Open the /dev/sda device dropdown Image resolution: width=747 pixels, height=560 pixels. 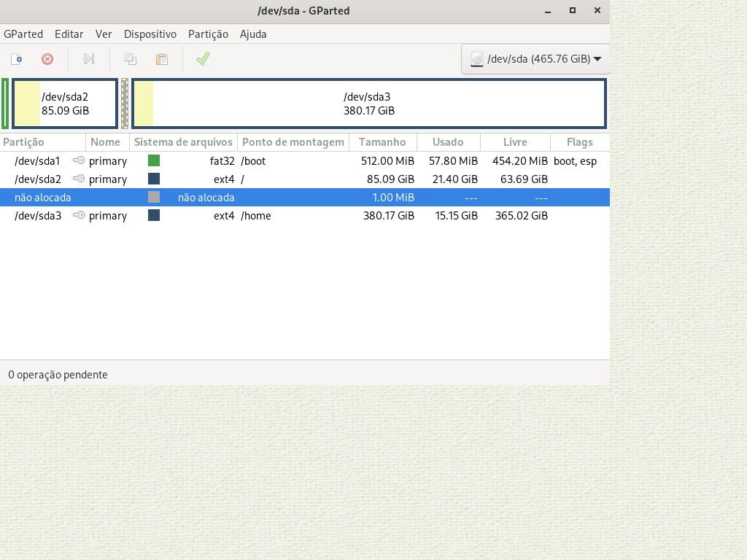[x=535, y=59]
